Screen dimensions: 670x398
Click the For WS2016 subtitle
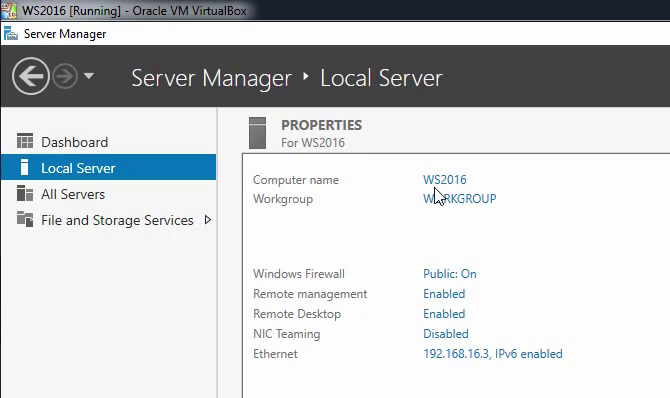click(313, 143)
